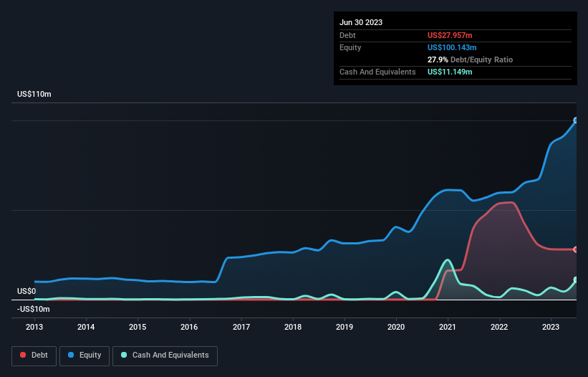Click the 2021 x-axis label
The height and width of the screenshot is (377, 588).
tap(448, 327)
